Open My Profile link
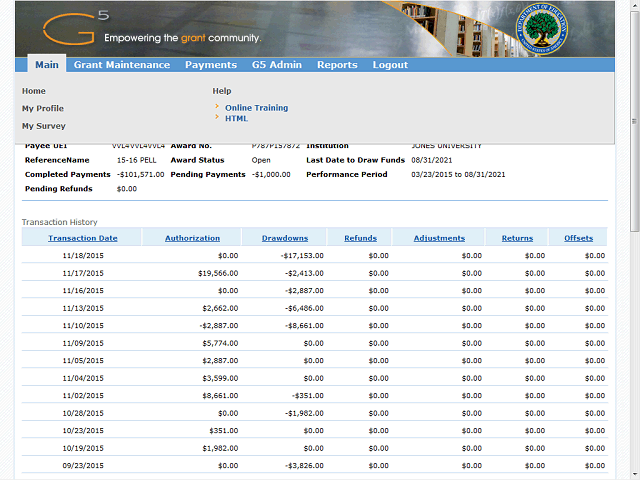Image resolution: width=640 pixels, height=480 pixels. tap(43, 108)
